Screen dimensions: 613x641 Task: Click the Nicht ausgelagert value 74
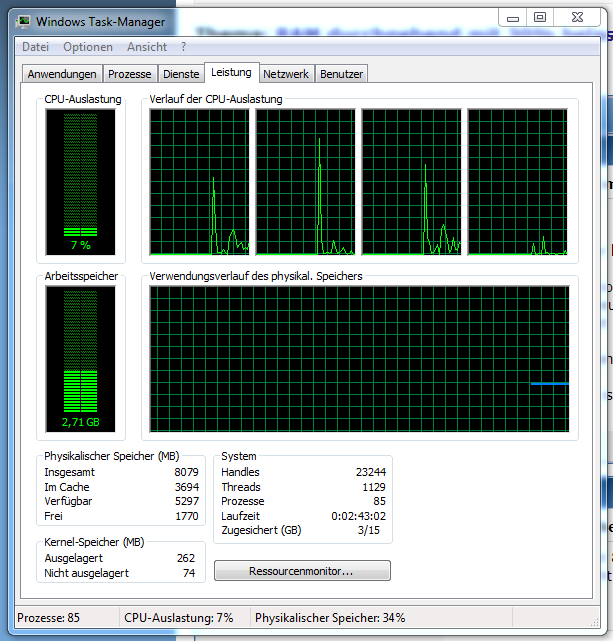tap(189, 573)
